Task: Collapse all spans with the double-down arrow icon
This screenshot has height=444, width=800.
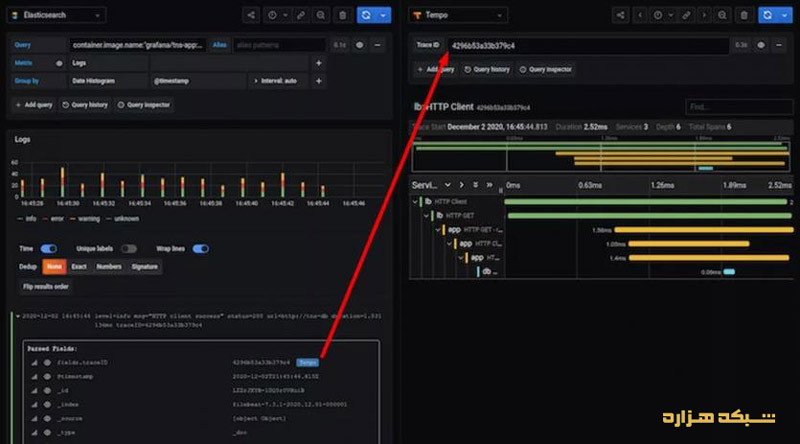Action: click(x=476, y=185)
